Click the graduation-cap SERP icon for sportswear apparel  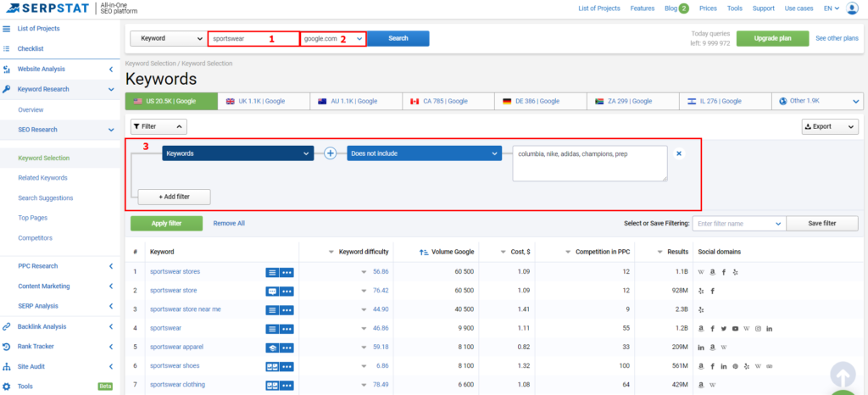pyautogui.click(x=272, y=348)
